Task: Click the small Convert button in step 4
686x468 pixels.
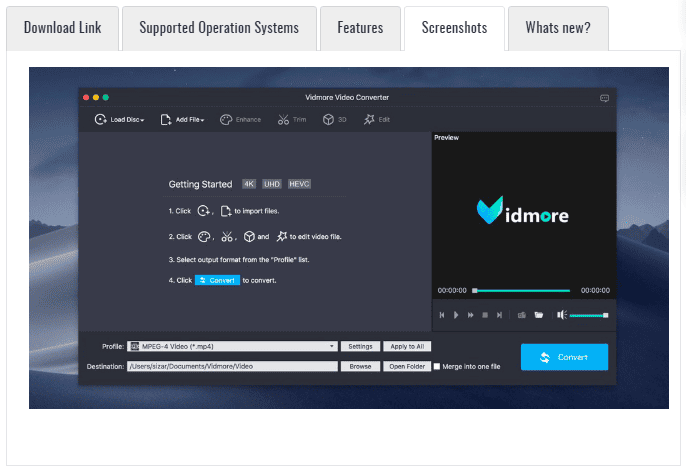Action: point(217,280)
